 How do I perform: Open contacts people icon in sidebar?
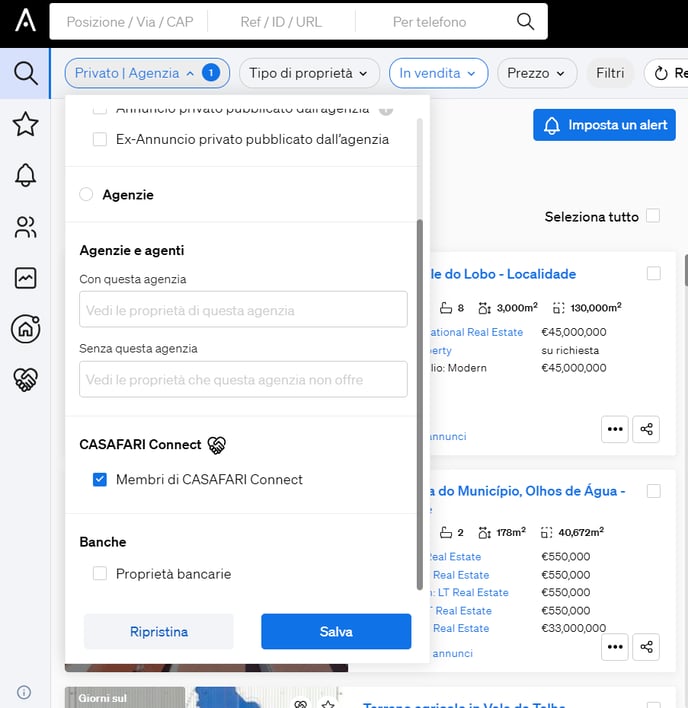tap(25, 227)
